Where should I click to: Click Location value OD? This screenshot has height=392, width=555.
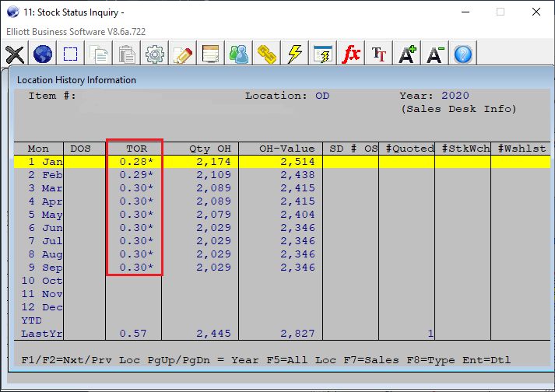(x=322, y=96)
